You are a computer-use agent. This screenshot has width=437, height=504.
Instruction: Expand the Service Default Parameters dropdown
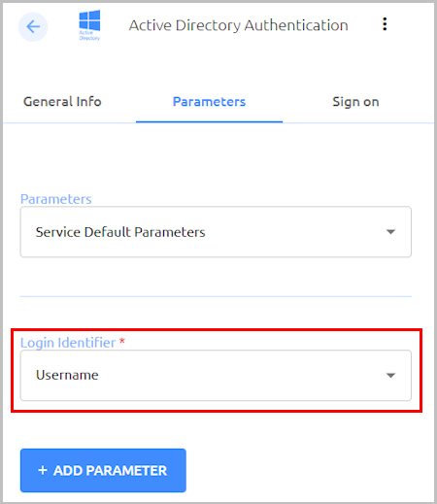click(216, 232)
